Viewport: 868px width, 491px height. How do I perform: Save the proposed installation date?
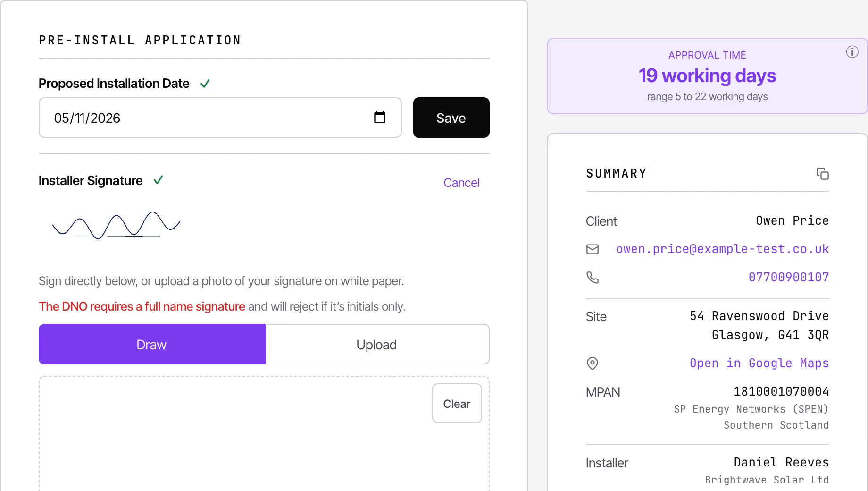coord(451,118)
